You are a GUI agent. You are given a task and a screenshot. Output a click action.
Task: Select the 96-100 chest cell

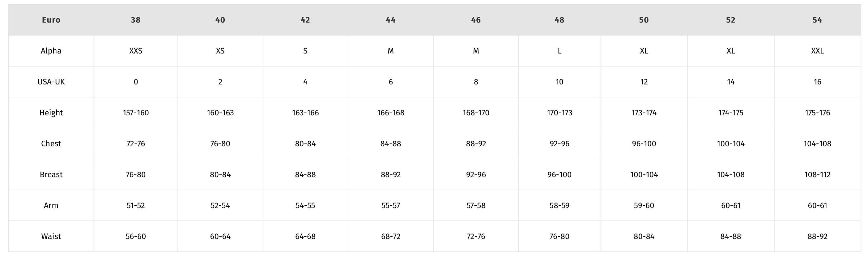(644, 143)
